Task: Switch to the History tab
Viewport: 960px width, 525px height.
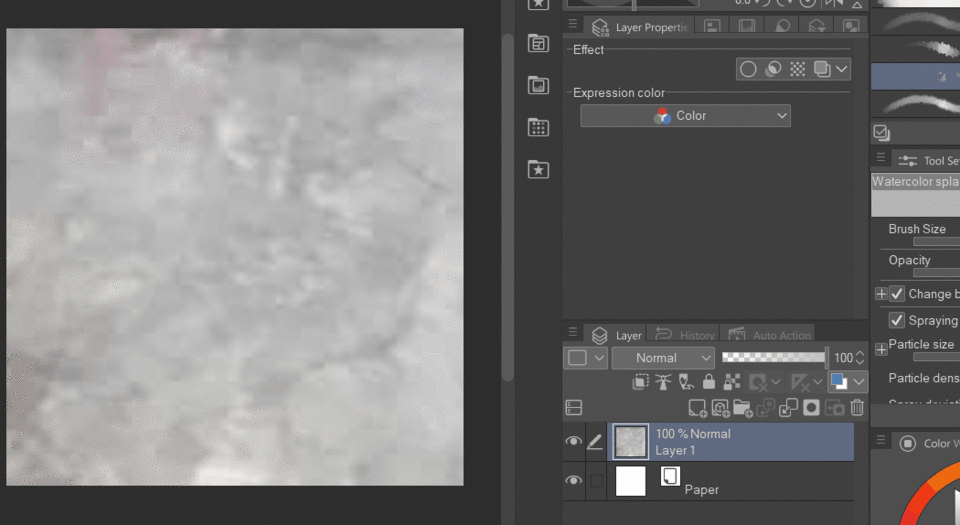Action: coord(684,335)
